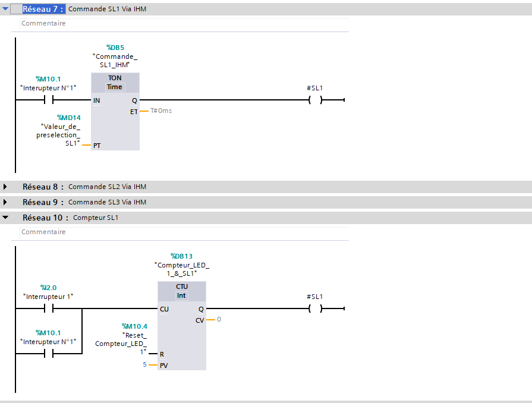Expand Réseau 8 Commande SL2 network
This screenshot has width=532, height=403.
coord(5,187)
